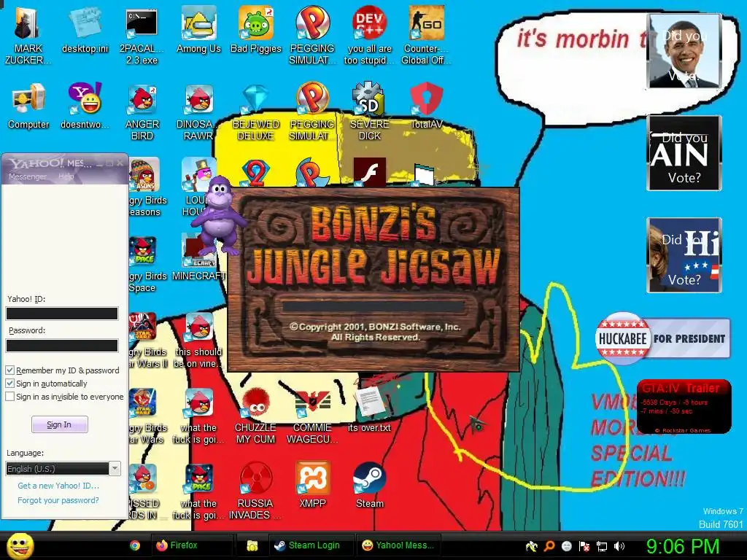This screenshot has width=747, height=560.
Task: Expand the English (U.S.) language dropdown
Action: click(x=115, y=469)
